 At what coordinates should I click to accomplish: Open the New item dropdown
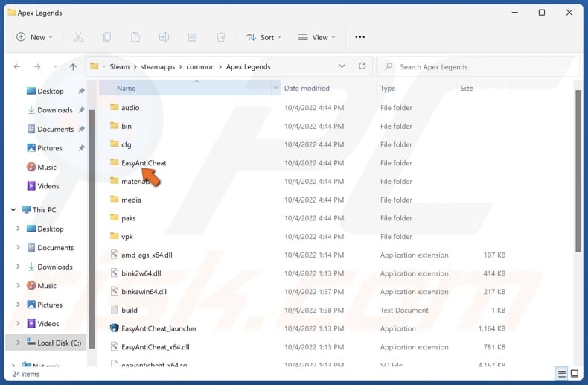point(34,37)
